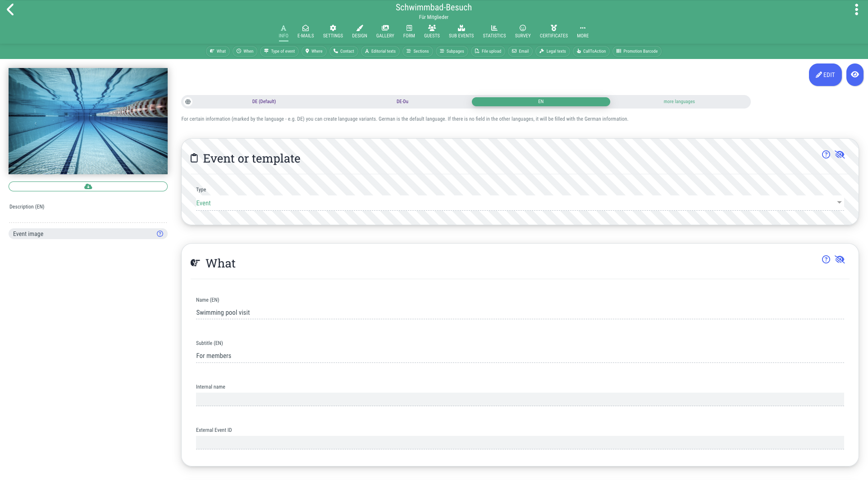Open the preview eye toggle

[854, 75]
